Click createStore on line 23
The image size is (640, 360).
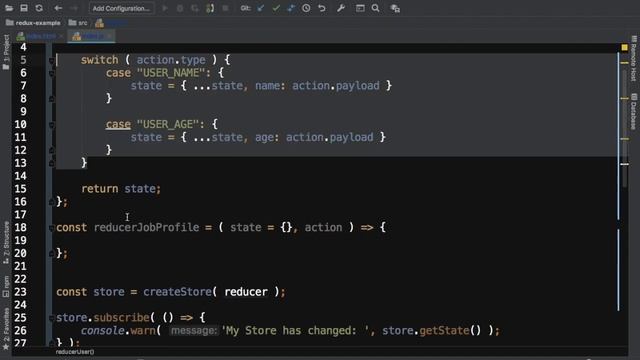177,292
